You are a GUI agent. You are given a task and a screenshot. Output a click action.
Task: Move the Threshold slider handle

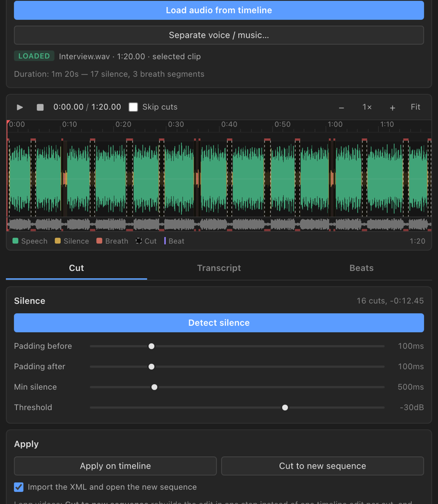[285, 408]
